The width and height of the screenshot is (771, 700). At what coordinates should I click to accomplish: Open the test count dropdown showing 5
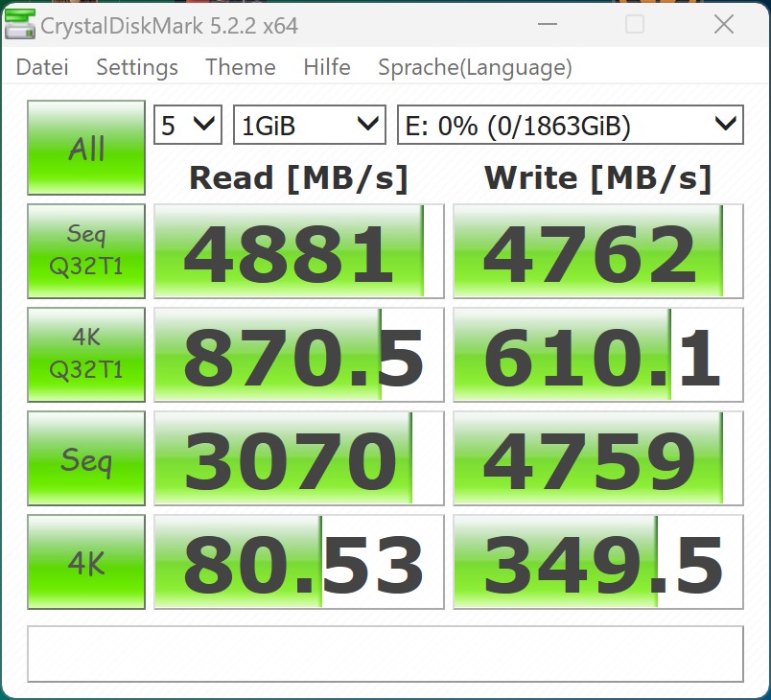[188, 125]
